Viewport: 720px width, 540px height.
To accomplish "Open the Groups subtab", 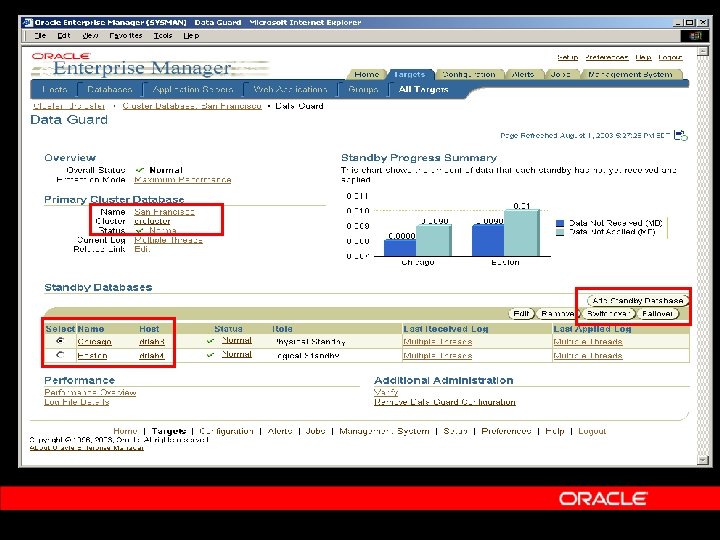I will click(363, 90).
